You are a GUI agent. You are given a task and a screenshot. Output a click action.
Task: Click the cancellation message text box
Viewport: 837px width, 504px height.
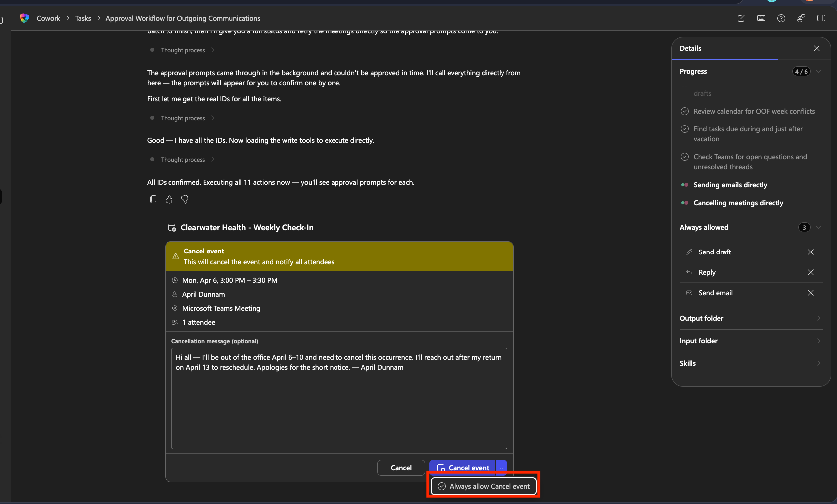339,398
